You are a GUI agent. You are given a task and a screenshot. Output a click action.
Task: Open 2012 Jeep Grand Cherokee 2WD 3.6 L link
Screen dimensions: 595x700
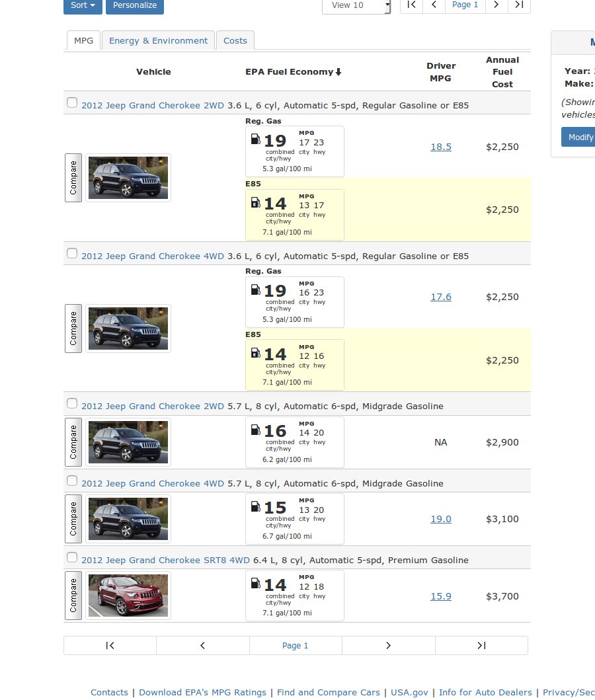click(x=153, y=105)
